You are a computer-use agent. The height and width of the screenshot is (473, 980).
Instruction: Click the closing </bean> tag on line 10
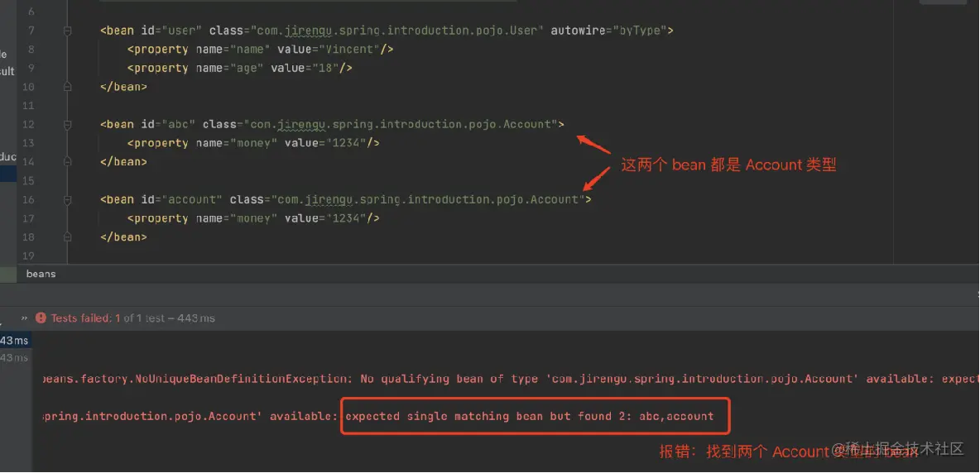(123, 87)
